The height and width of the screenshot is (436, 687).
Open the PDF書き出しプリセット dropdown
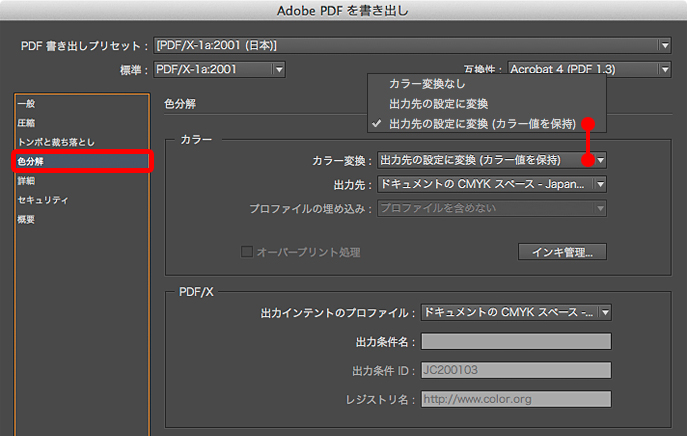point(412,45)
